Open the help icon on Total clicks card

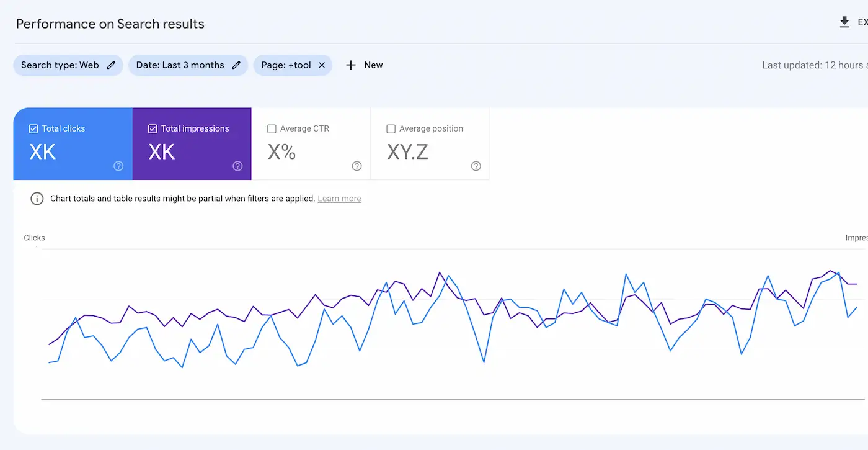[x=118, y=166]
